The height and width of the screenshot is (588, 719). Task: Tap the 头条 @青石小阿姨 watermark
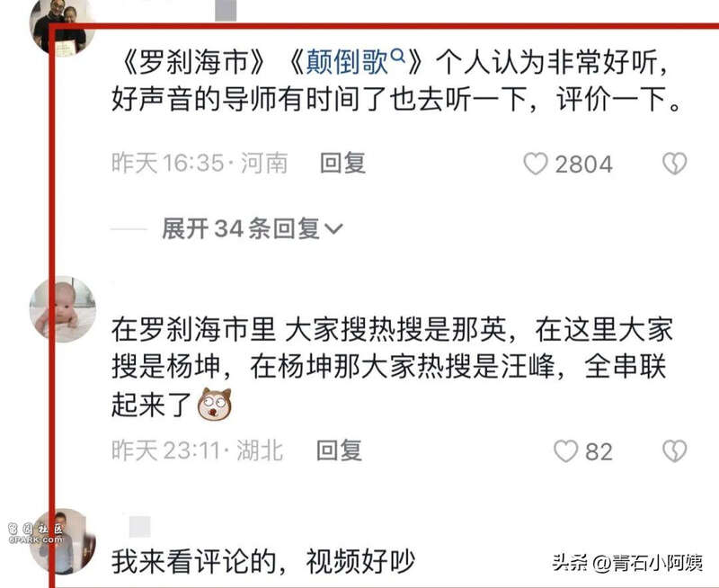point(627,562)
